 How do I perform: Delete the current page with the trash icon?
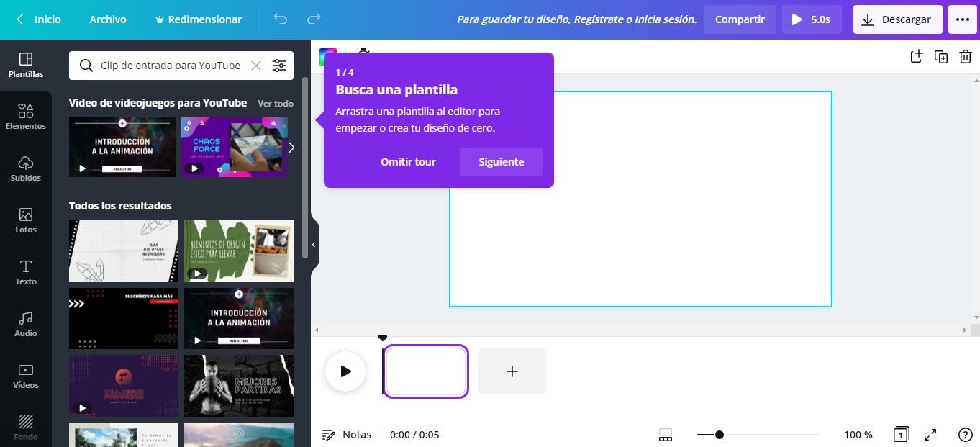(x=966, y=56)
